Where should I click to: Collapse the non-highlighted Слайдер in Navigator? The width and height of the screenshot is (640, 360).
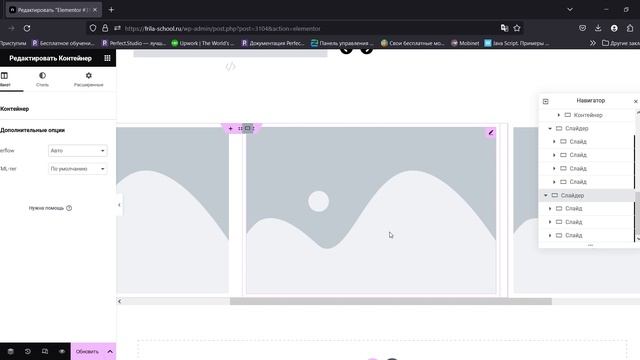point(550,129)
